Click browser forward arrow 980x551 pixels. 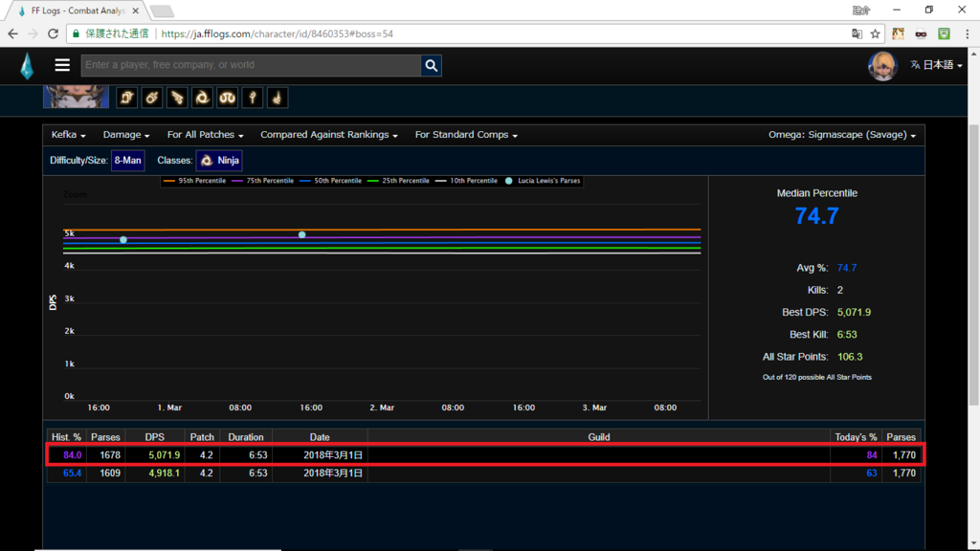[x=33, y=33]
